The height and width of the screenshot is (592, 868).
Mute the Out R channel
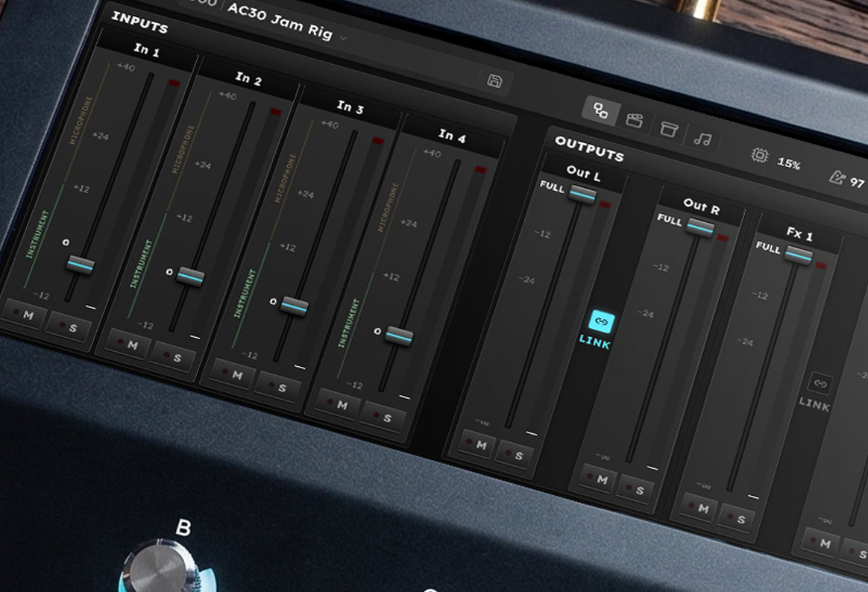(597, 479)
